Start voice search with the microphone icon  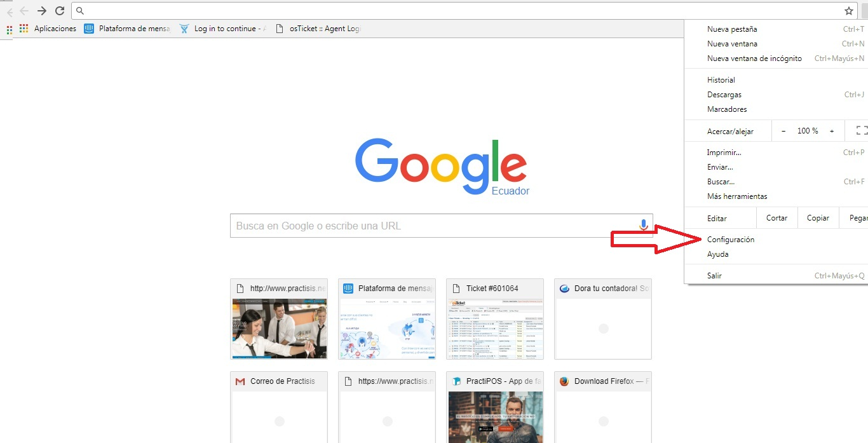point(643,226)
